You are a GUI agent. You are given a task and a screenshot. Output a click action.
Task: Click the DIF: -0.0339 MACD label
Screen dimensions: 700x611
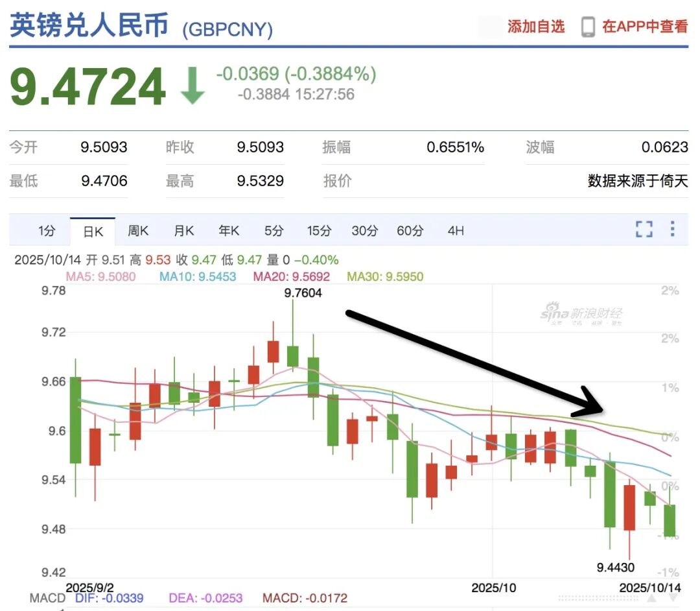point(110,598)
